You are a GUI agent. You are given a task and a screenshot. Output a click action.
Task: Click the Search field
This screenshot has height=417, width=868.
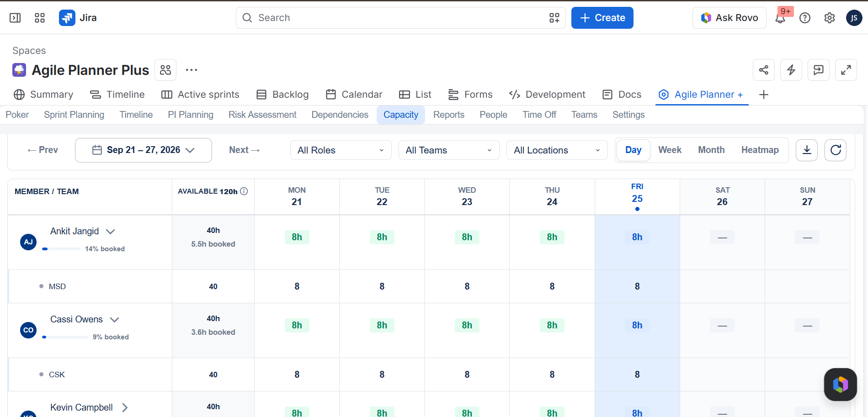click(401, 18)
